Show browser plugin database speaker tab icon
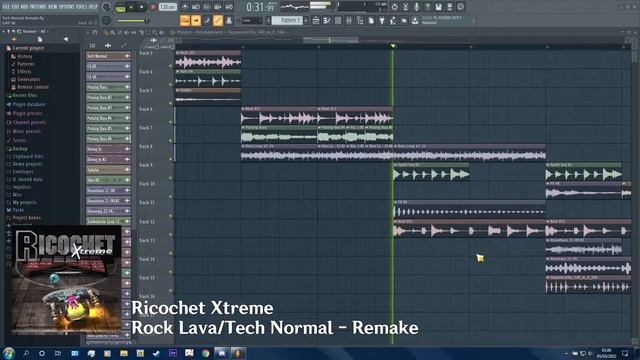The image size is (640, 360). coord(66,39)
